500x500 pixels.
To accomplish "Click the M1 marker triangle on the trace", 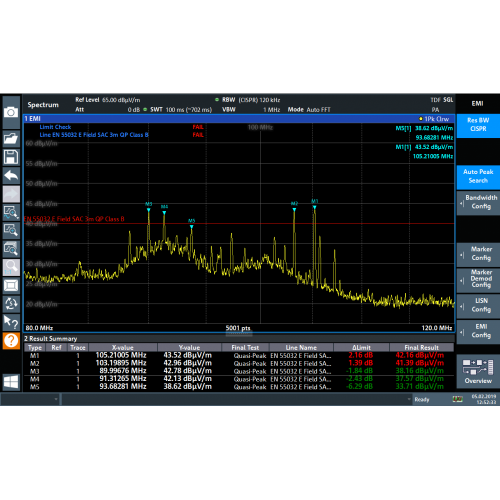I will (x=314, y=207).
